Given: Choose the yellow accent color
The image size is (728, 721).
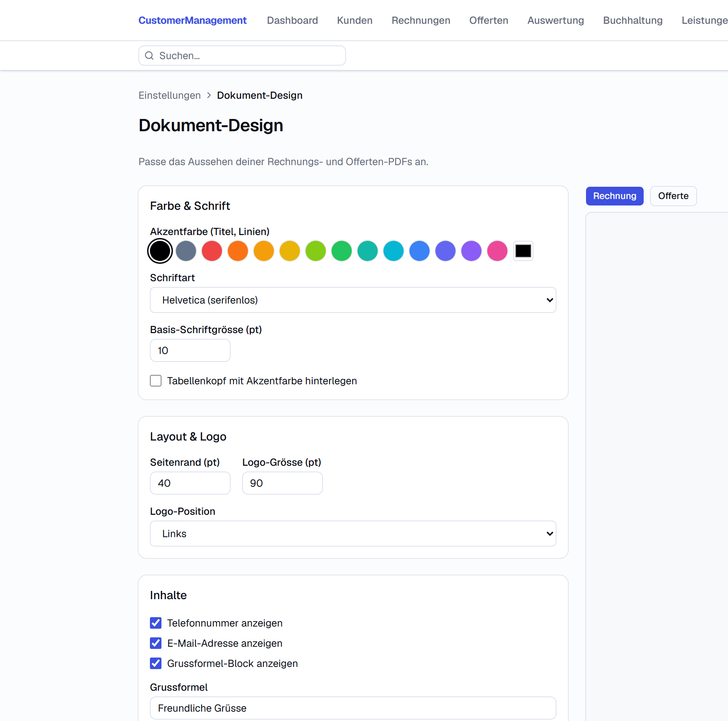Looking at the screenshot, I should click(x=290, y=251).
